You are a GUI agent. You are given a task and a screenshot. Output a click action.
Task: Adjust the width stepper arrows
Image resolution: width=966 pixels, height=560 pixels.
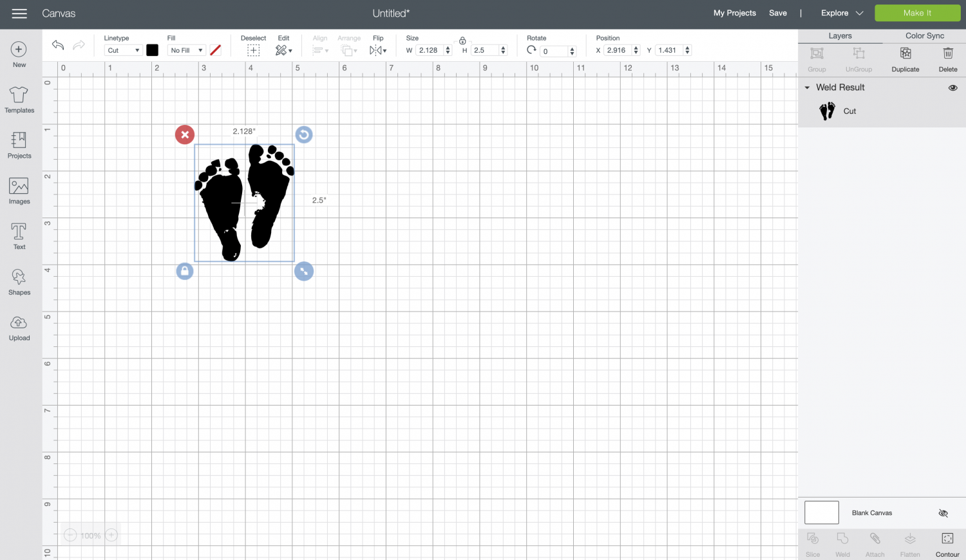pyautogui.click(x=448, y=50)
